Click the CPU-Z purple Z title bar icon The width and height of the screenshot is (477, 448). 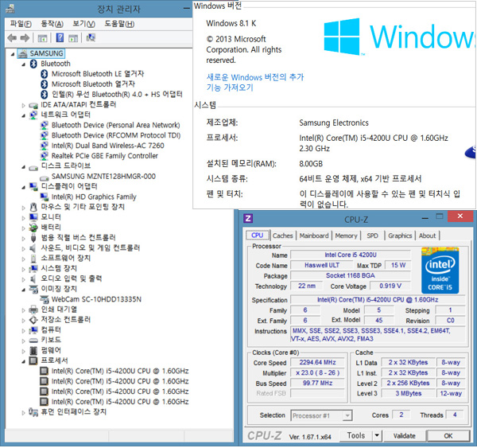[248, 218]
